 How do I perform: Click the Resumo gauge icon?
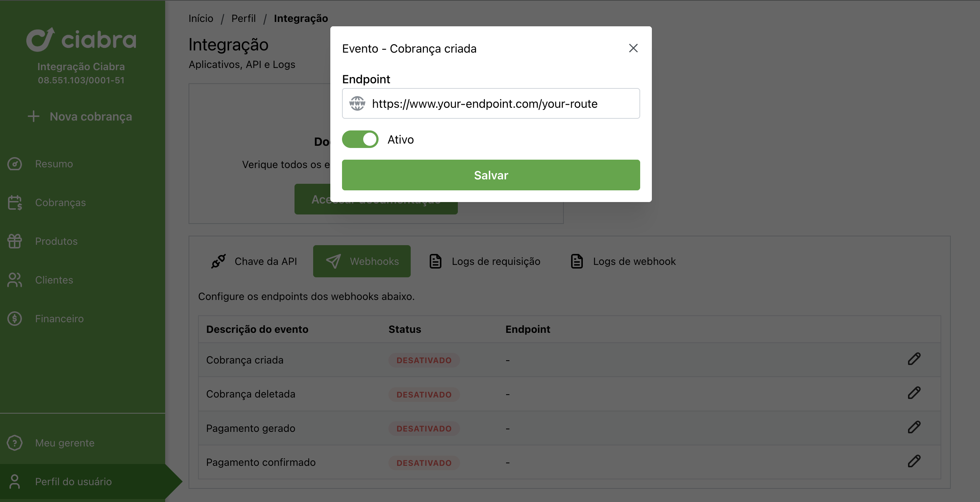[x=15, y=164]
